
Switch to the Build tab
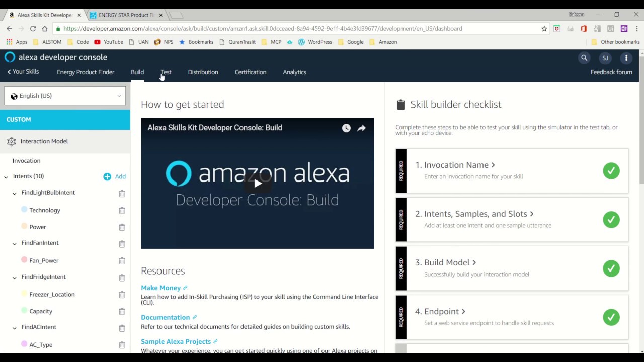click(x=137, y=72)
